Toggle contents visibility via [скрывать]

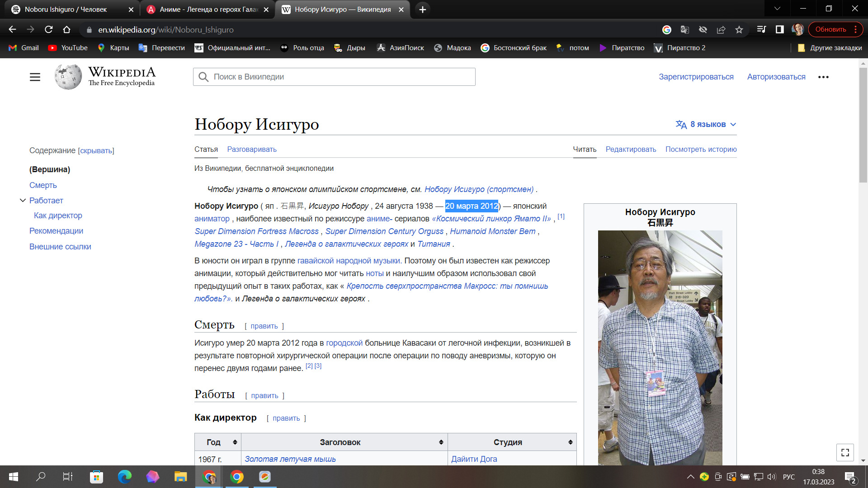click(96, 151)
